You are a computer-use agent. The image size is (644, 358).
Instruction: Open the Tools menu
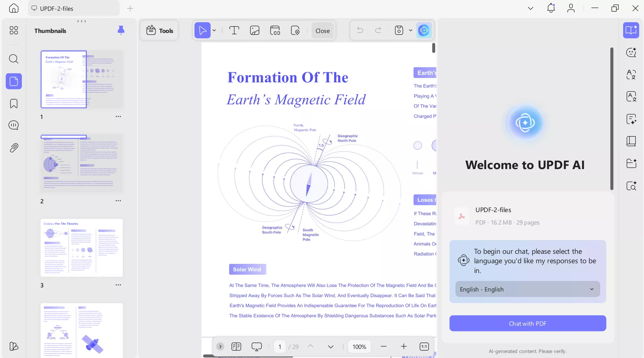[159, 31]
